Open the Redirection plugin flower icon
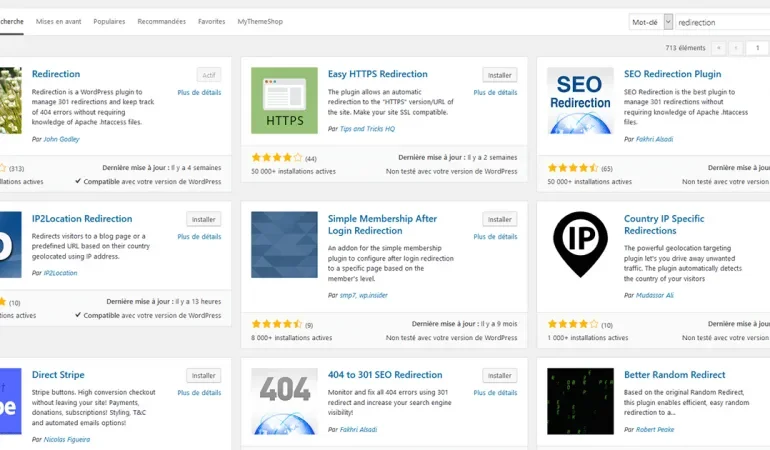The image size is (770, 450). [11, 101]
